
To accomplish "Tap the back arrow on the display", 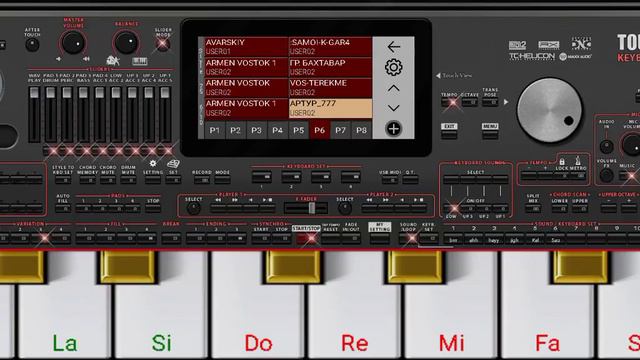I will point(393,47).
